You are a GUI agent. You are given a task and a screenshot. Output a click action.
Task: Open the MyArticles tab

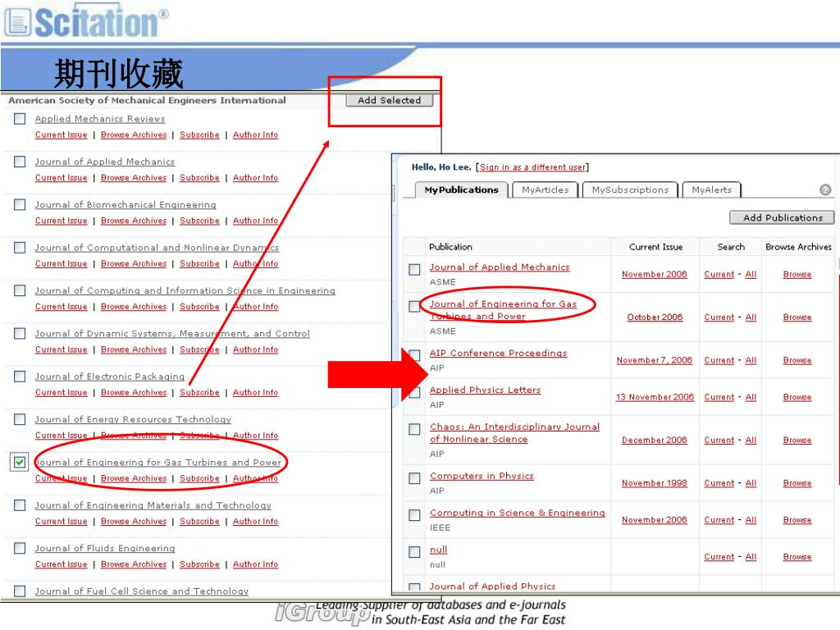pos(545,189)
